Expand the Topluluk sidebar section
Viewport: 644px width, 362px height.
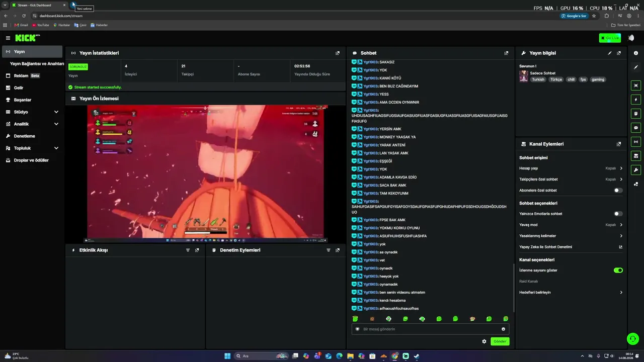point(33,148)
